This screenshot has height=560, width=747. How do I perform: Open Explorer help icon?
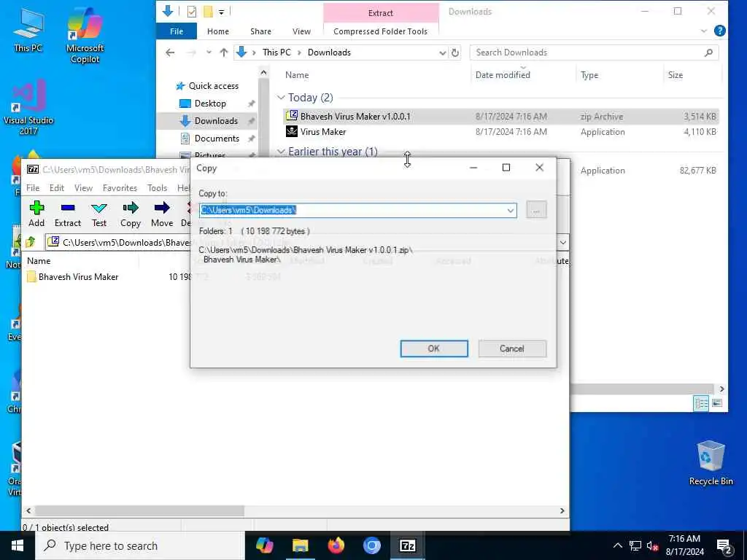click(719, 31)
